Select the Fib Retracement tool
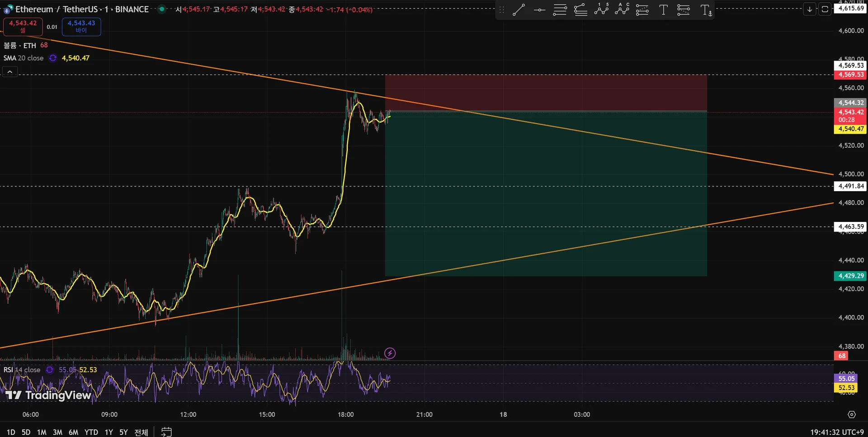868x437 pixels. click(x=560, y=9)
